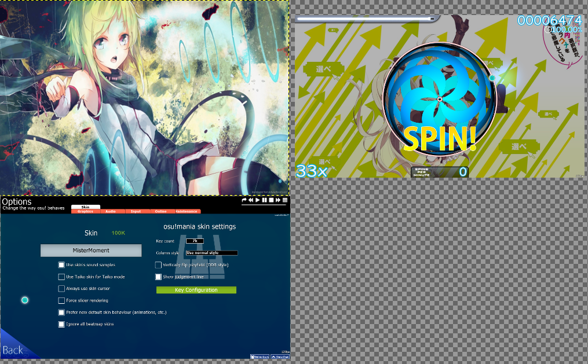Pause the music in the top player
Screen dimensions: 588x364
click(264, 200)
